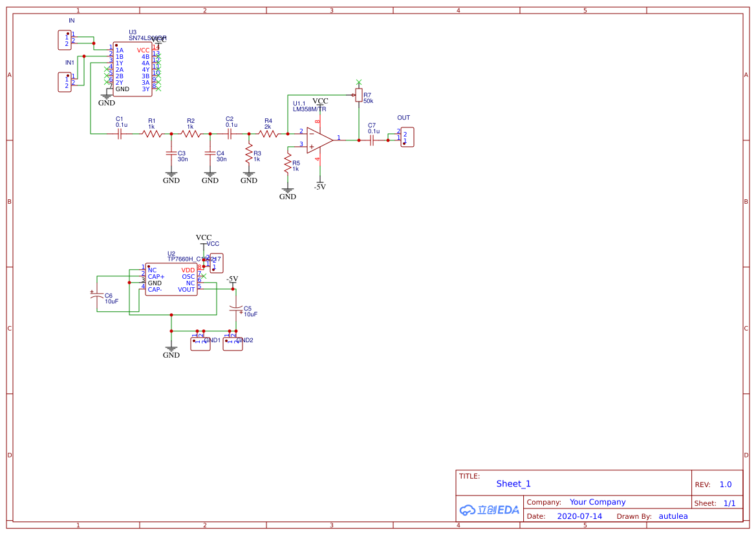Click the 'CAP+' pin label on U2
Screen dimensions: 756x535
pyautogui.click(x=157, y=277)
